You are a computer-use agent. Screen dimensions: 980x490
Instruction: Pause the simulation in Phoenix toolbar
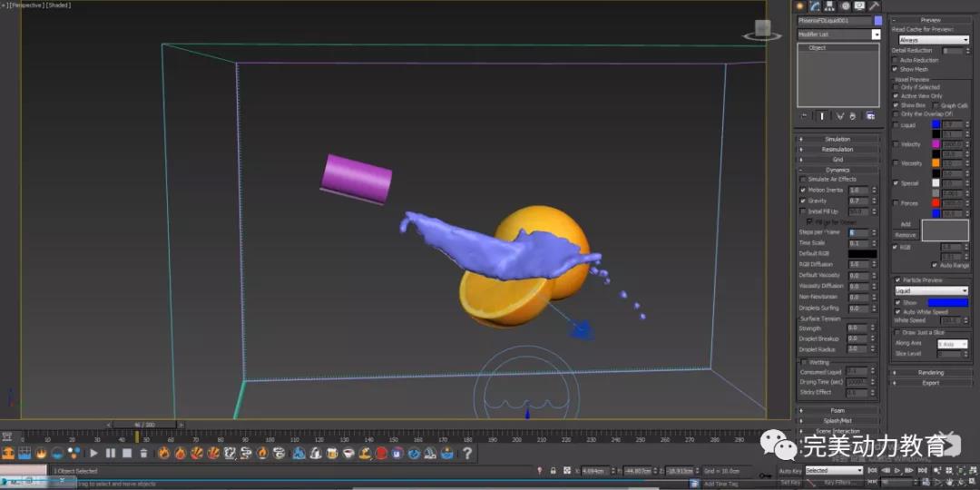tap(111, 453)
